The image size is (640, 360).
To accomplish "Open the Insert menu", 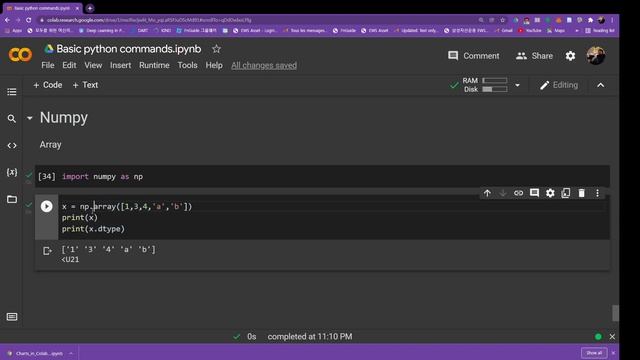I will pos(120,65).
